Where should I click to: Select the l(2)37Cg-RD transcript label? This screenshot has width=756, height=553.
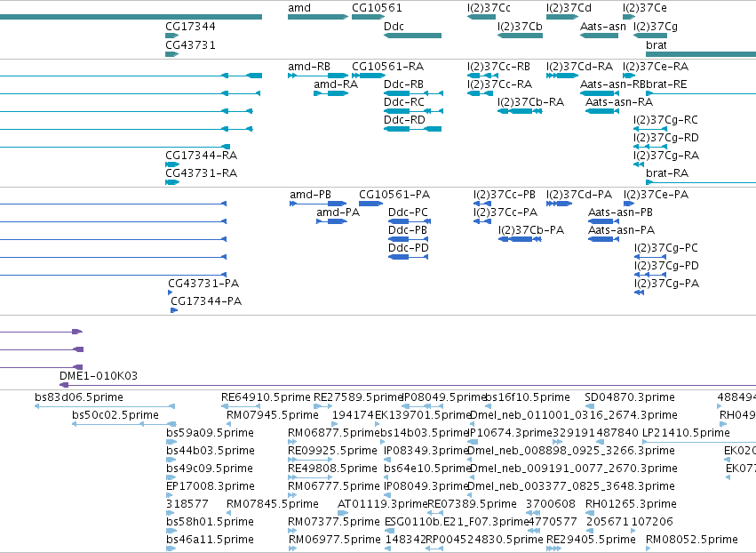point(666,137)
